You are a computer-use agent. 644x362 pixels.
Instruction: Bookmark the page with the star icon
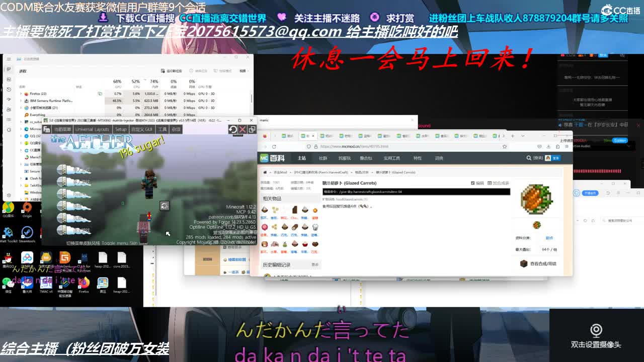504,146
